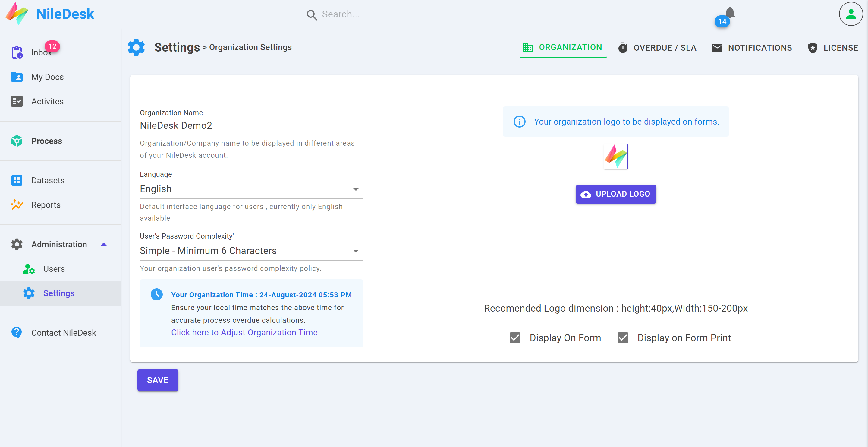Click the UPLOAD LOGO button
Screen dimensions: 868x447
tap(616, 194)
